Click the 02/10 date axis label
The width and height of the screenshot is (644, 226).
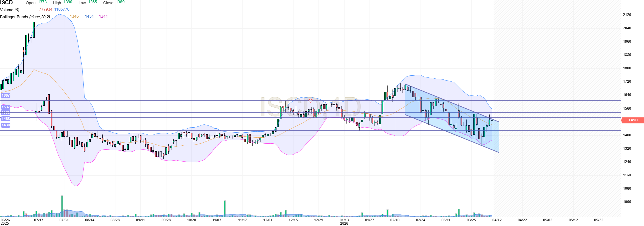click(395, 220)
